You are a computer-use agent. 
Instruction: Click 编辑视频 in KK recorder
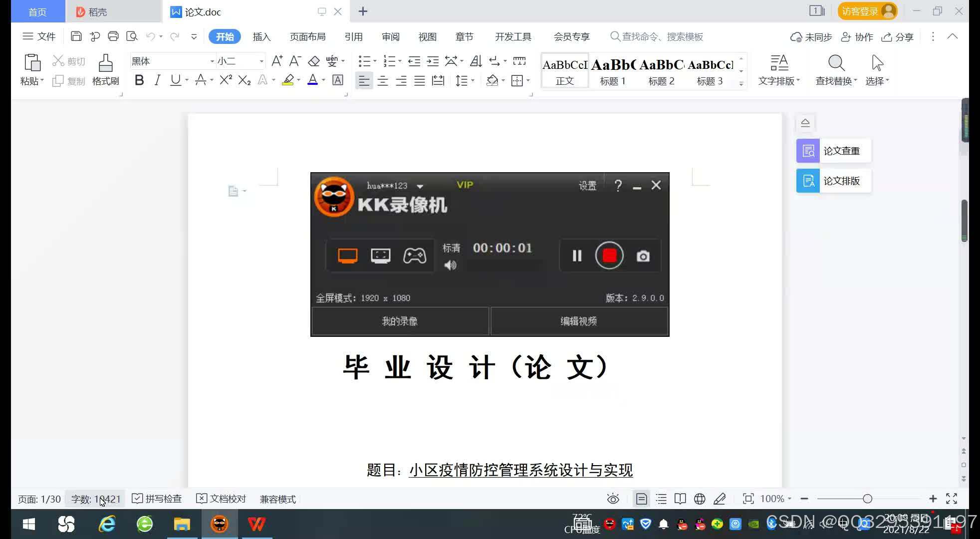click(579, 321)
